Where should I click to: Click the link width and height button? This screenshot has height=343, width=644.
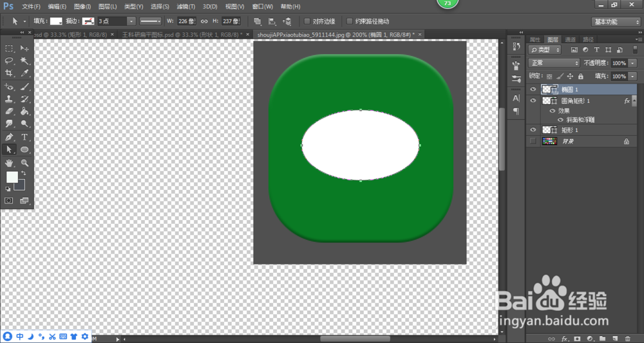[204, 21]
